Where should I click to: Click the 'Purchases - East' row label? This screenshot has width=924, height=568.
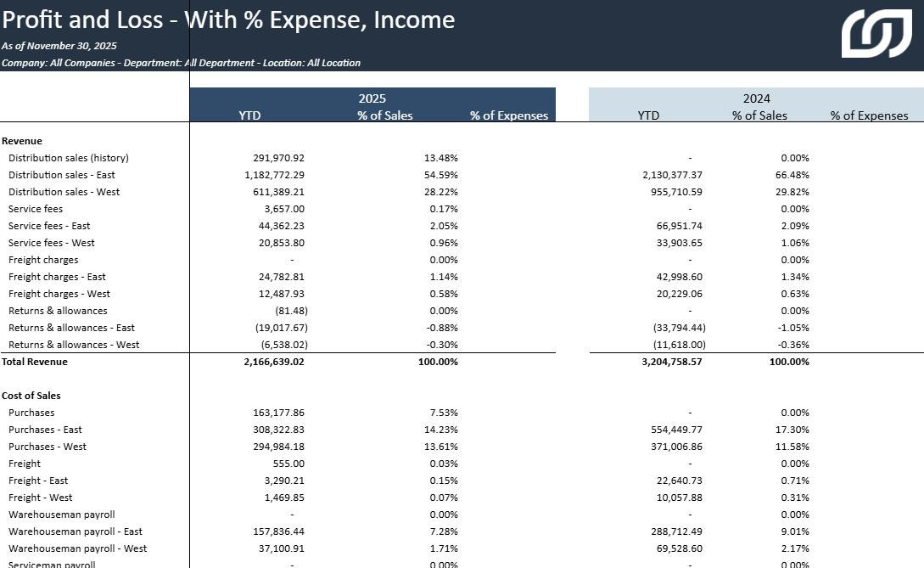45,430
